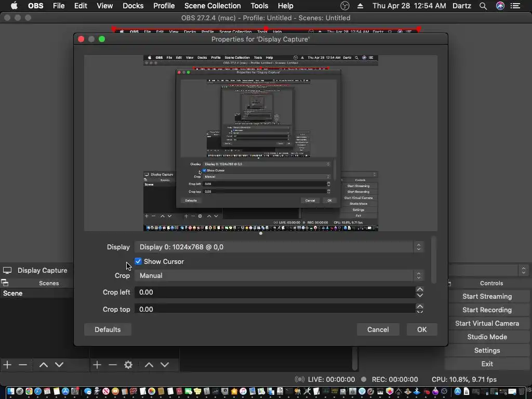Click Start Virtual Camera

coord(487,323)
